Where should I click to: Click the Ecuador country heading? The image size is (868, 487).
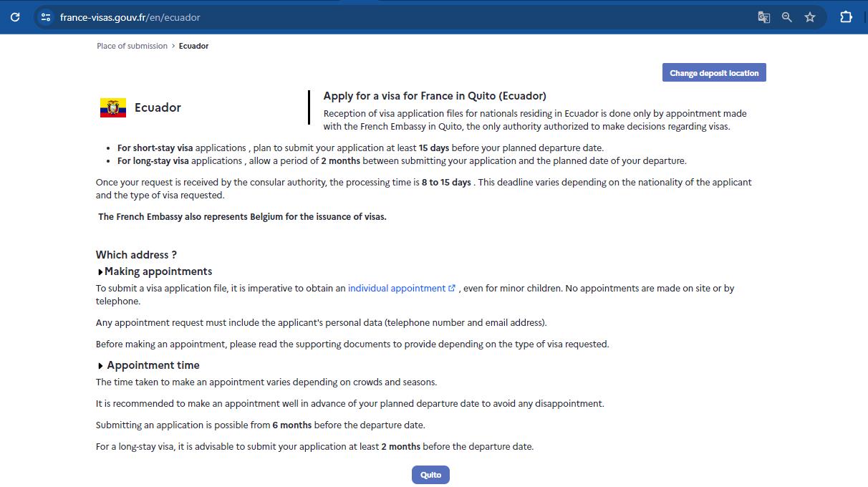point(158,107)
